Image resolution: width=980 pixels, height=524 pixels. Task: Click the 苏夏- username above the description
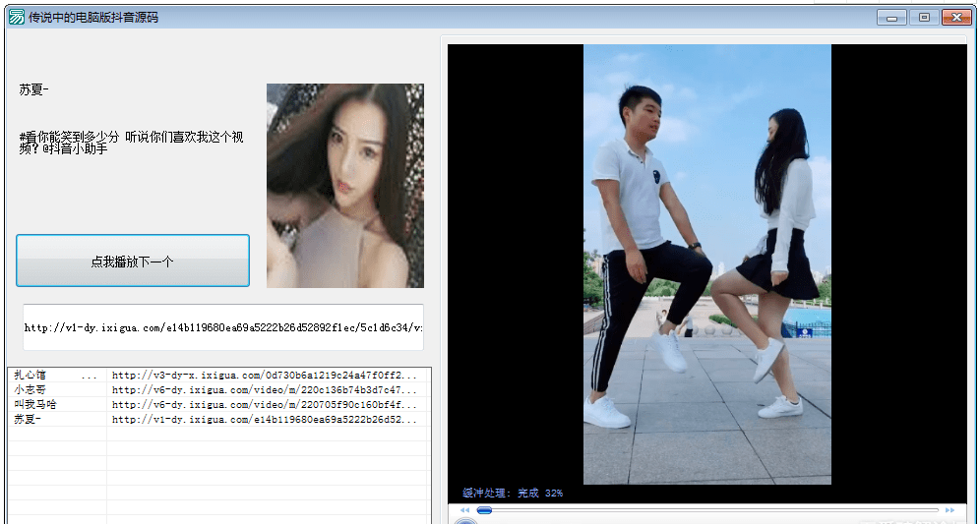[x=34, y=90]
